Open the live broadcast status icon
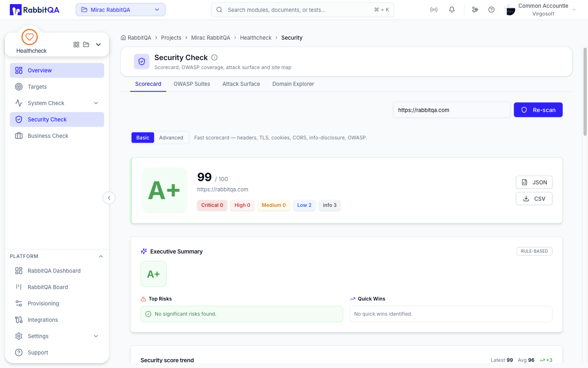 pos(434,10)
